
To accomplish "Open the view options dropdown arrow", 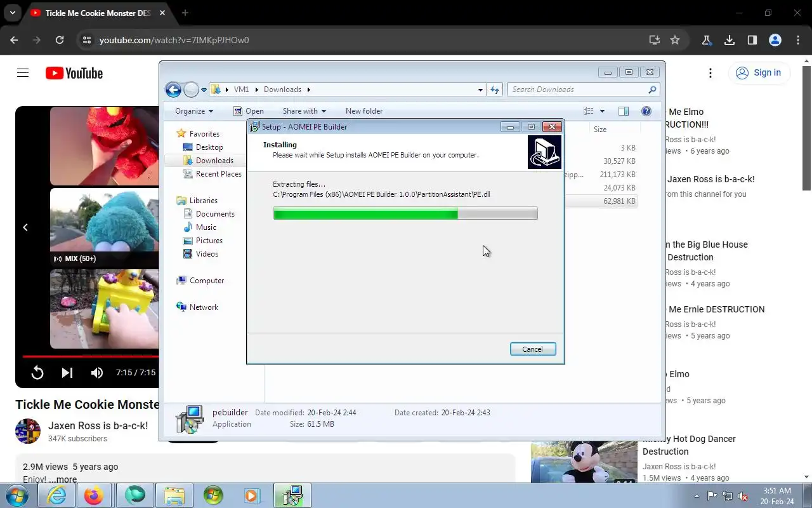I will click(x=602, y=111).
